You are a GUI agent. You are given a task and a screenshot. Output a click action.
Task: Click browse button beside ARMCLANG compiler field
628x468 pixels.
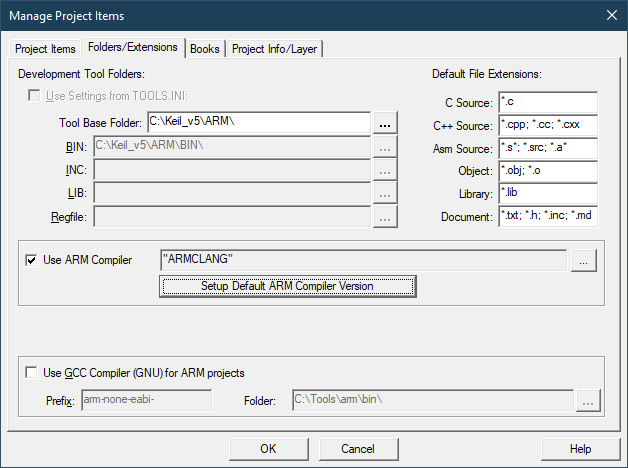(x=585, y=260)
